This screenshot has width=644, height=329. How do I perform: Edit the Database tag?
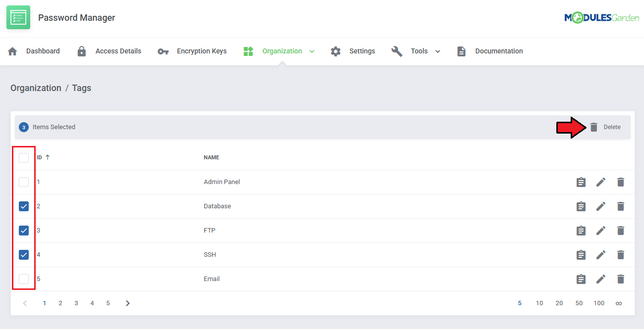[601, 206]
